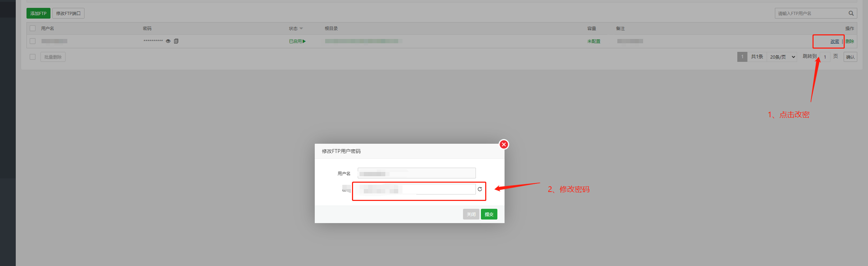
Task: Click the 容量 column header
Action: 592,29
